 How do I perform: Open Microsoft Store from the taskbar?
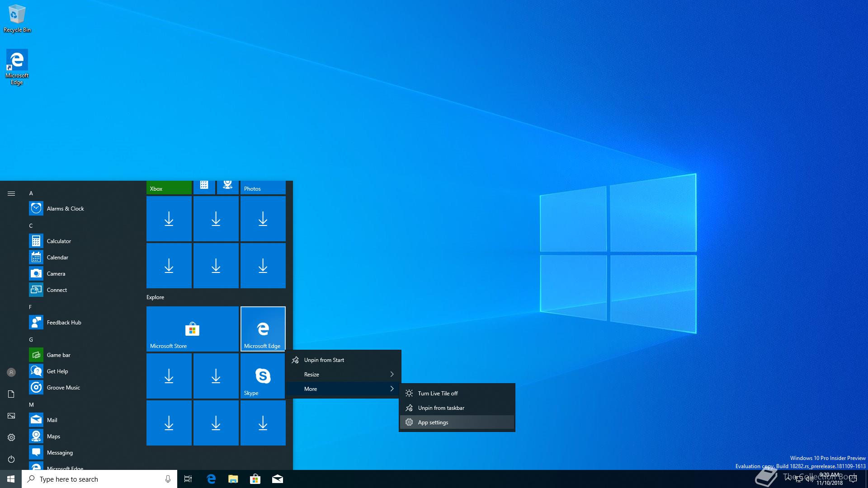coord(255,479)
